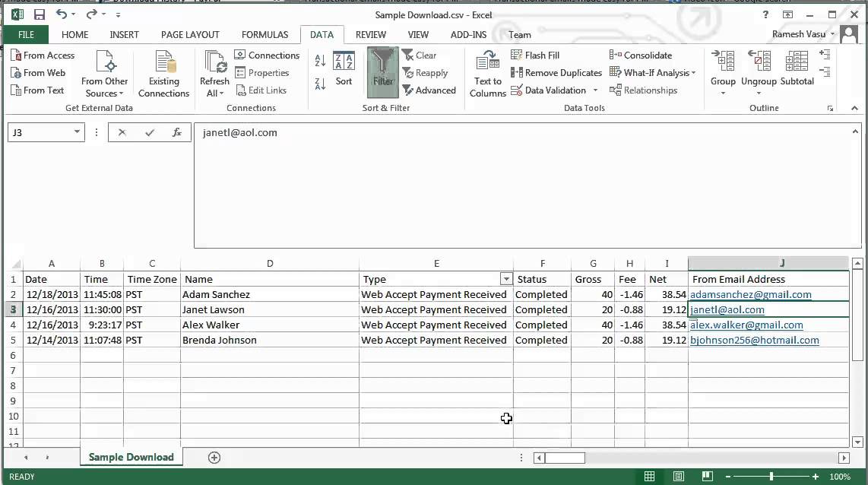Screen dimensions: 868x485
Task: Zoom in with the plus button
Action: click(x=815, y=476)
